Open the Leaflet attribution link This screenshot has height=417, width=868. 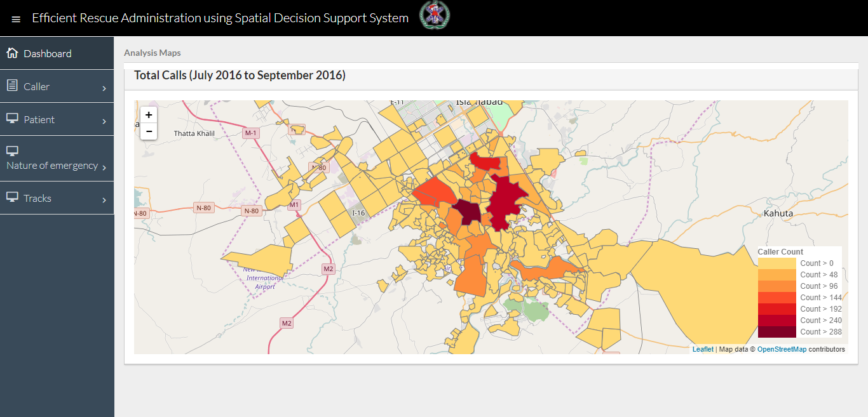click(703, 349)
